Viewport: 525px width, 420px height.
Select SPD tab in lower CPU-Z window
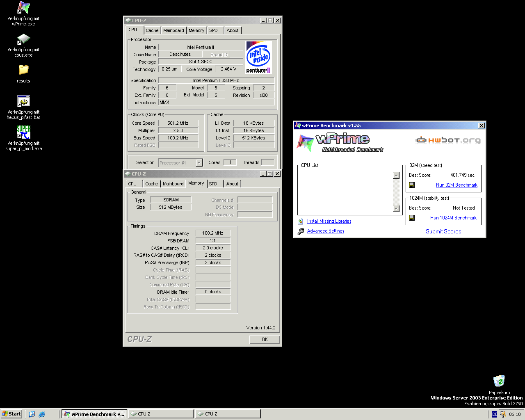pos(213,184)
